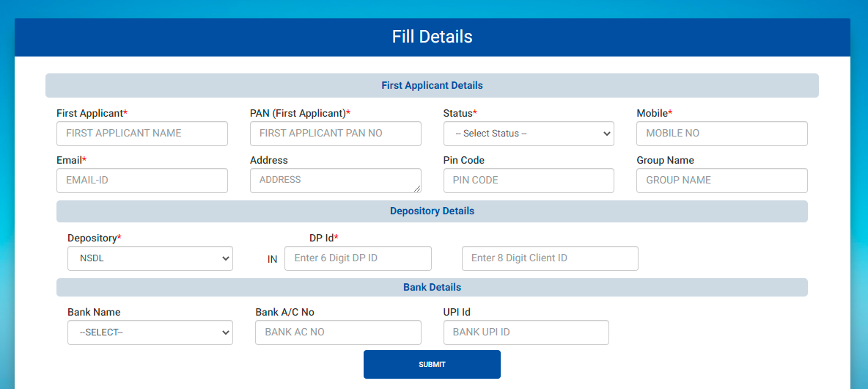Expand the Depository dropdown showing NSDL
The width and height of the screenshot is (868, 389).
pos(150,258)
